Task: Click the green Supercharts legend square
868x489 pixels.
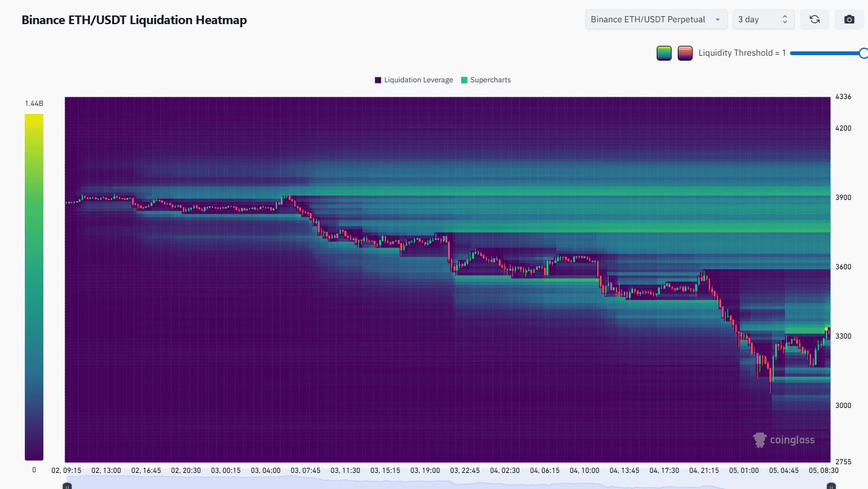Action: tap(464, 80)
